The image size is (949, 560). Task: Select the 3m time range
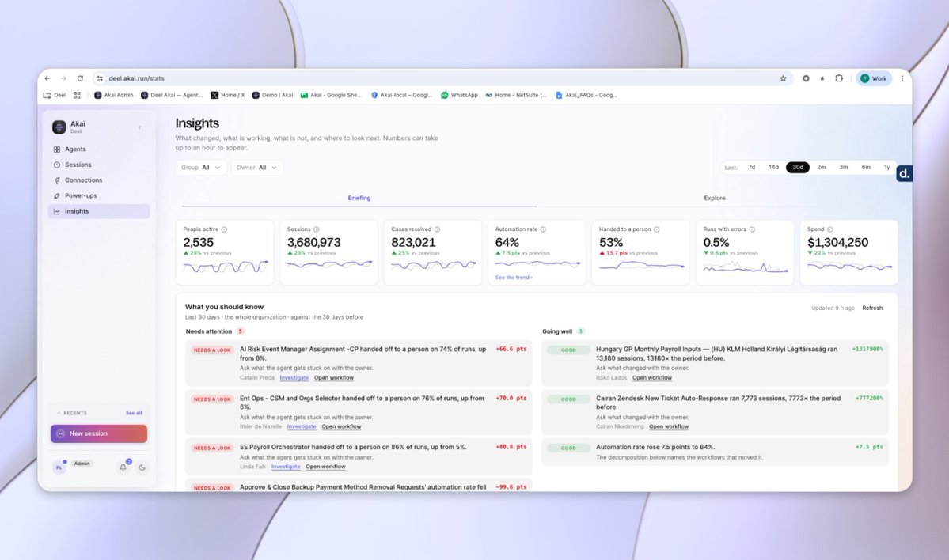844,168
